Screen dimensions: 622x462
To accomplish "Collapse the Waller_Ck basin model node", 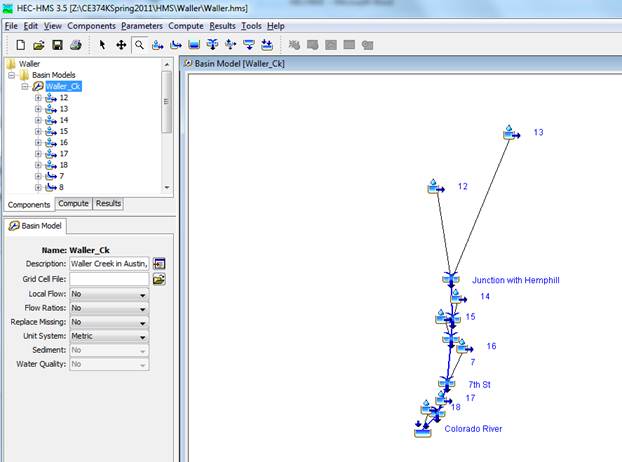I will click(25, 86).
